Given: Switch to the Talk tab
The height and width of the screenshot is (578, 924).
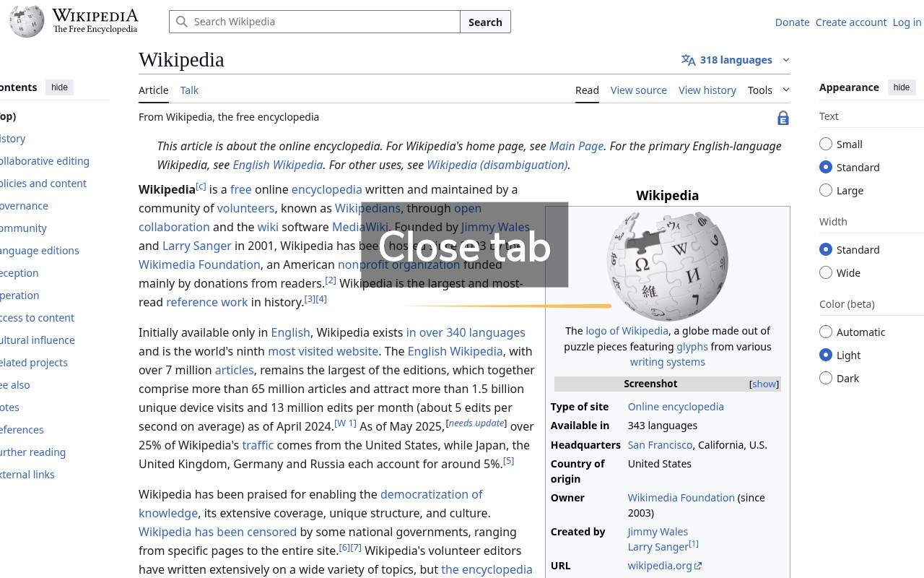Looking at the screenshot, I should click(x=189, y=90).
